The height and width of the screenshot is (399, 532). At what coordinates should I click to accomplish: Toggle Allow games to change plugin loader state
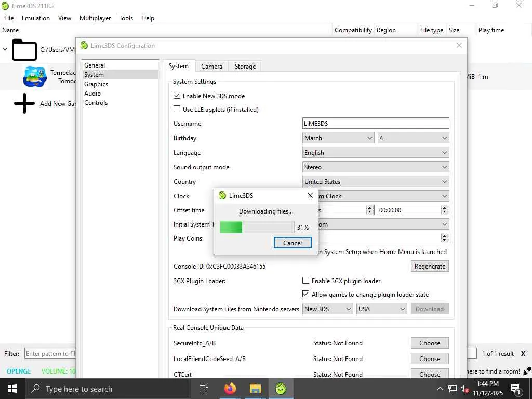[305, 294]
